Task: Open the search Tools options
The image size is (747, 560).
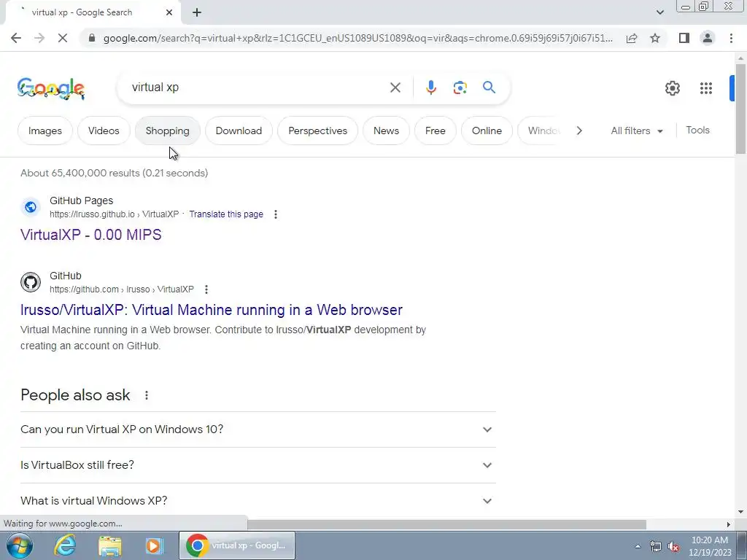Action: point(697,130)
